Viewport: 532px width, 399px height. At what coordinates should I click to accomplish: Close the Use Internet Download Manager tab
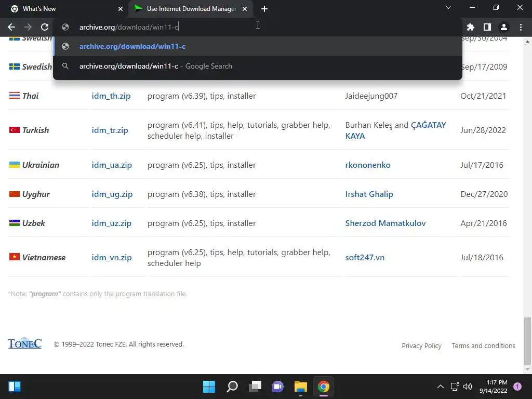pos(245,9)
